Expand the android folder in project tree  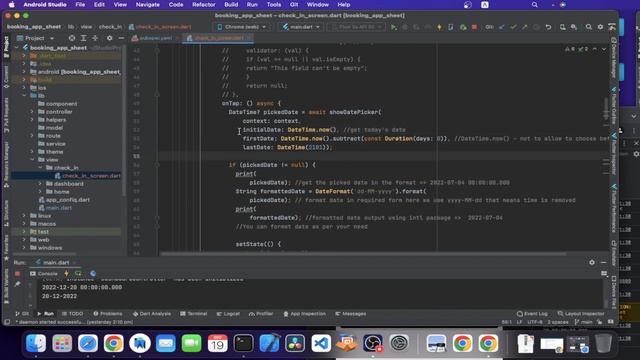click(24, 72)
